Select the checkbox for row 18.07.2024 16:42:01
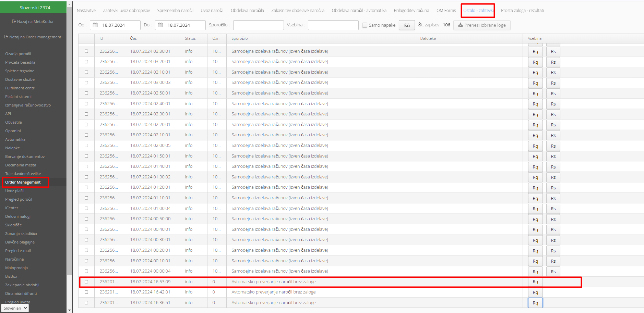 coord(86,292)
